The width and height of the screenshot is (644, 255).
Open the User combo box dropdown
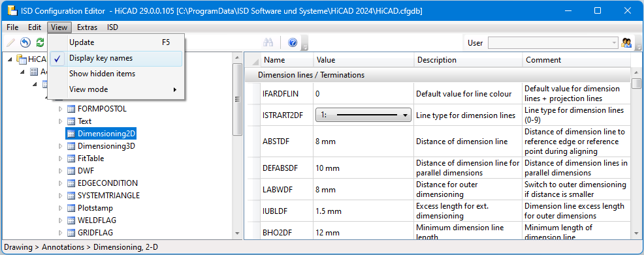(x=553, y=42)
